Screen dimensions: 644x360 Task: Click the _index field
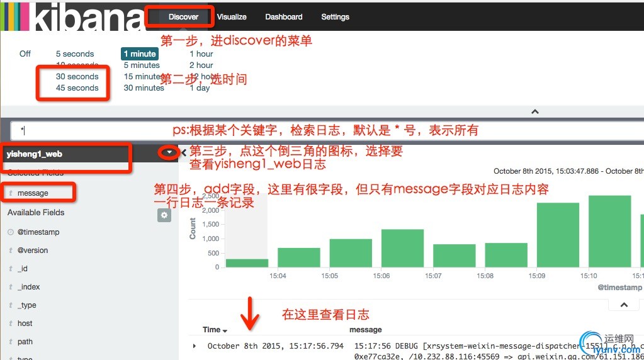tap(29, 287)
